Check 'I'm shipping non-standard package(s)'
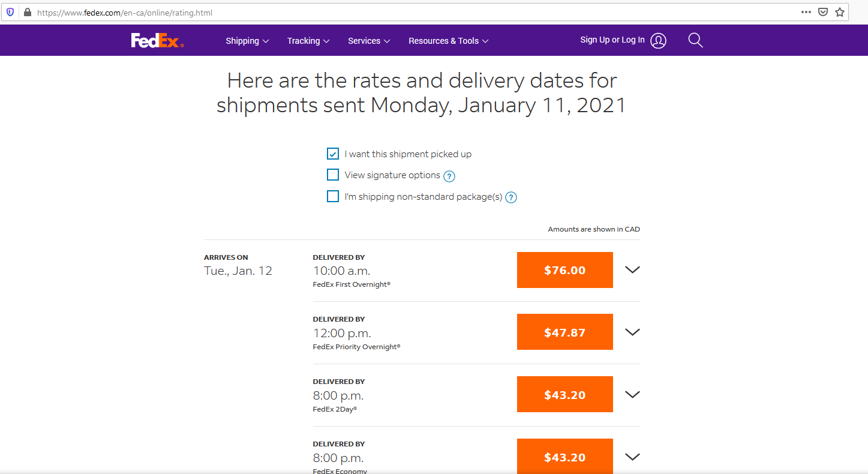The image size is (868, 474). (x=333, y=196)
